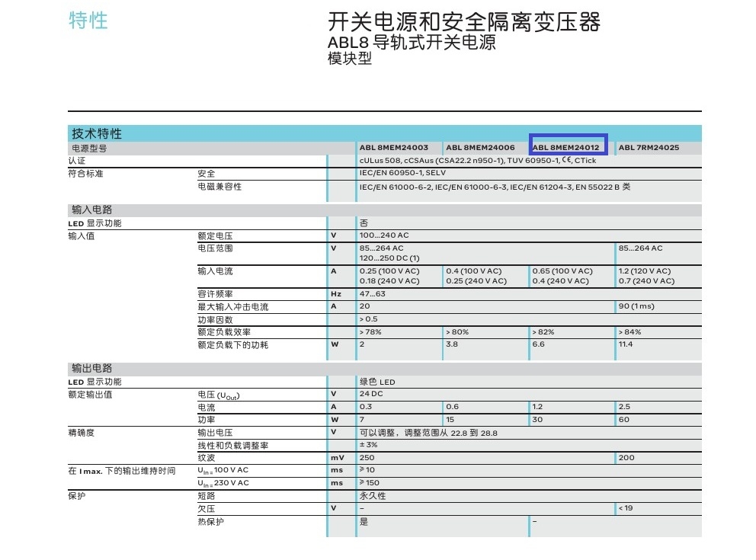756x560 pixels.
Task: Click the 100...240 AC value
Action: coord(384,235)
